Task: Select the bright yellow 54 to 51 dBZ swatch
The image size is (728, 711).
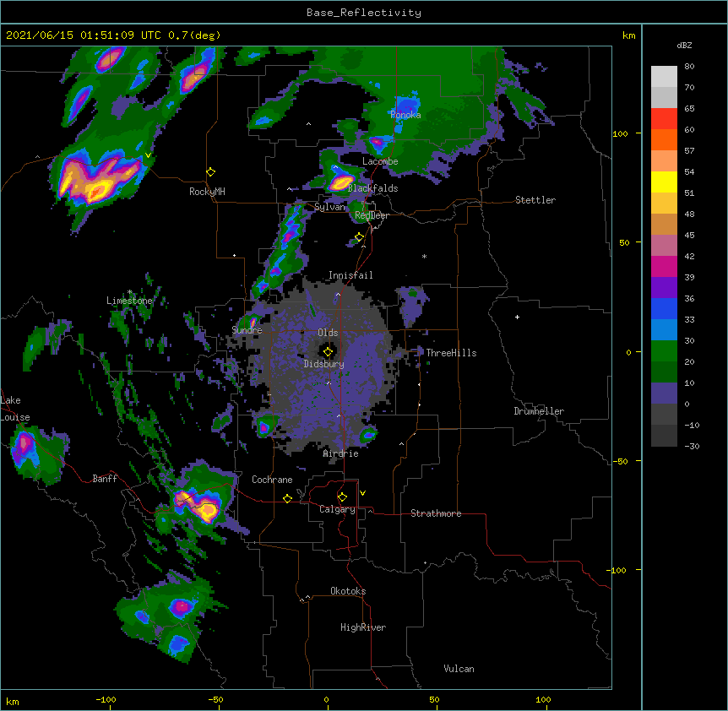Action: click(x=664, y=182)
